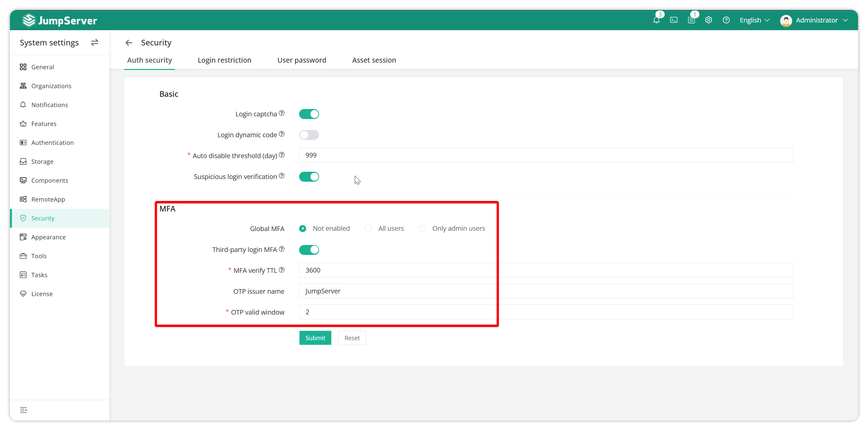
Task: Click the OTP valid window input field
Action: point(546,312)
